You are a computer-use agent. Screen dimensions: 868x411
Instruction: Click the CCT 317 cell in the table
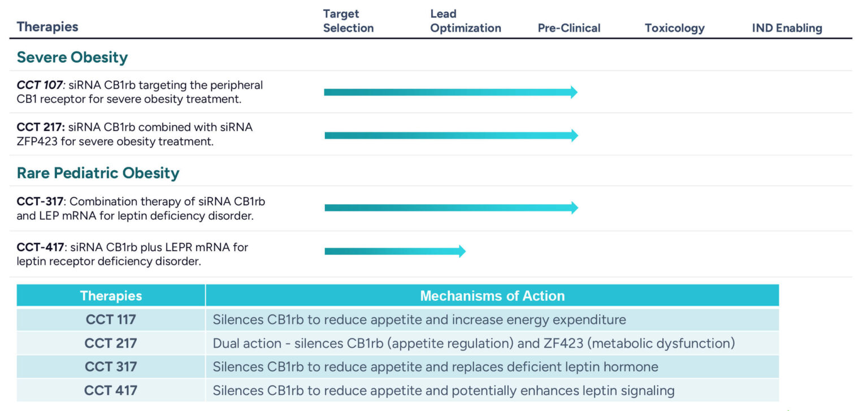point(111,367)
